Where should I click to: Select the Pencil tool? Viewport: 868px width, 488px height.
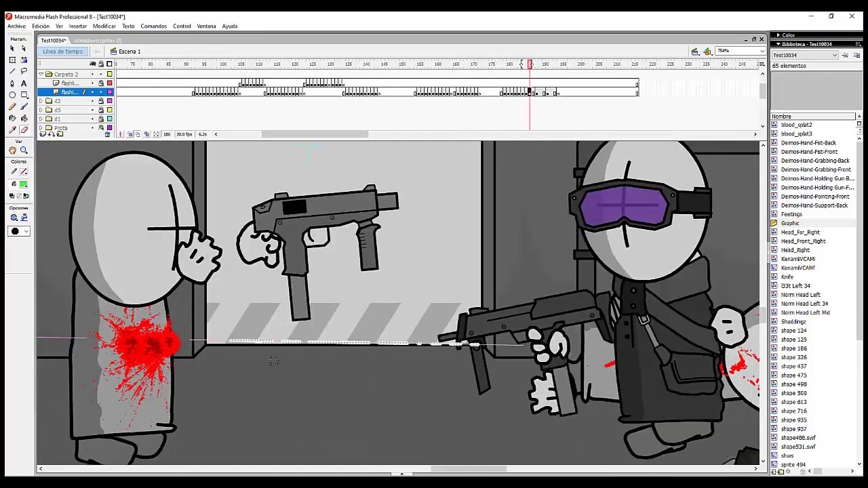click(12, 106)
